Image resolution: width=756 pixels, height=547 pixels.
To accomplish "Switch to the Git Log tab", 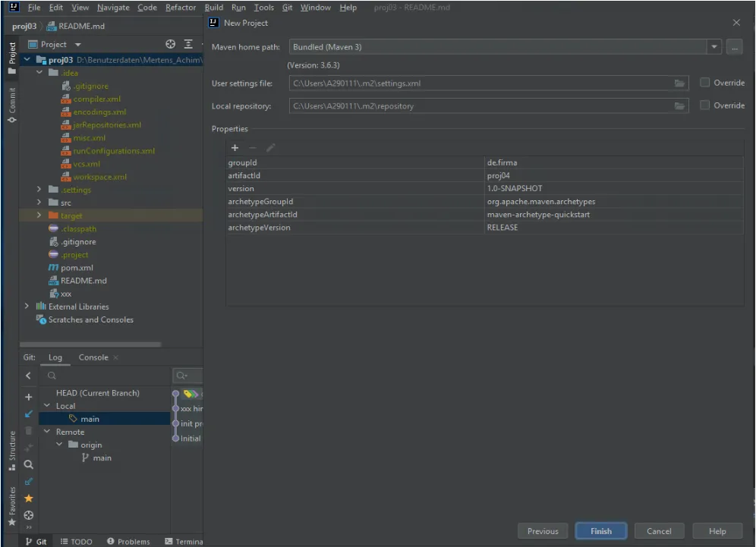I will [55, 357].
